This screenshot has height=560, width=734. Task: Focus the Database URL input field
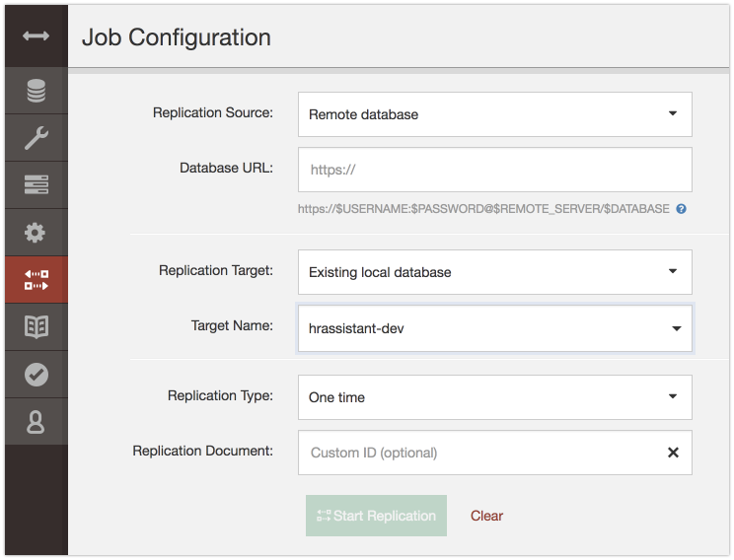click(x=495, y=170)
